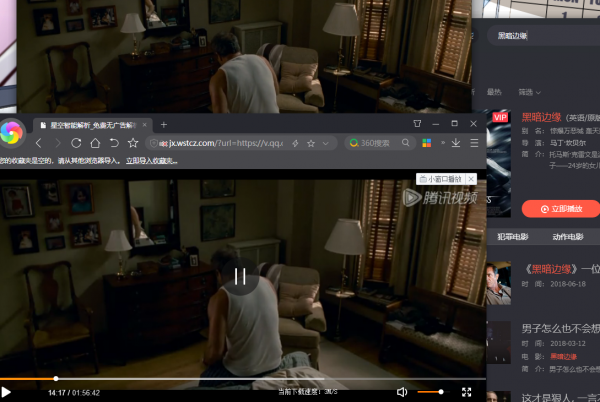The image size is (600, 402).
Task: Click the jx.wstcz.com address bar URL
Action: 226,143
